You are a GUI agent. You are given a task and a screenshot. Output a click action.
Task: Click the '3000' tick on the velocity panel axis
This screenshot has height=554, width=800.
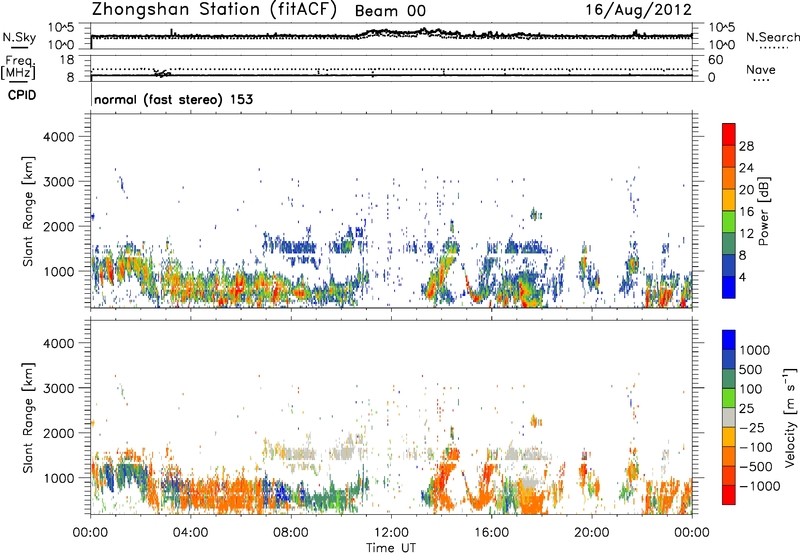click(x=58, y=388)
